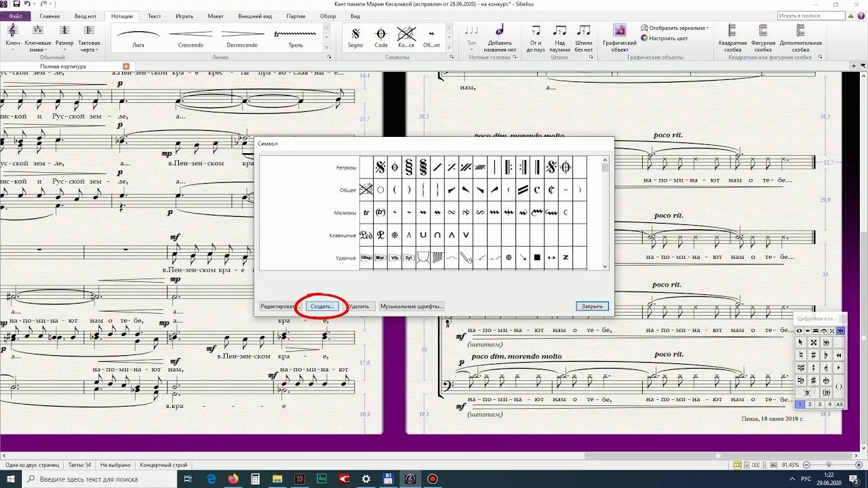Click the Save icon in title bar
The height and width of the screenshot is (488, 868).
tap(16, 4)
